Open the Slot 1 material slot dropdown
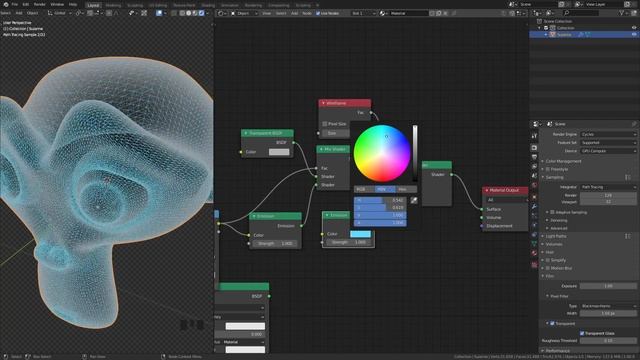 [x=363, y=13]
